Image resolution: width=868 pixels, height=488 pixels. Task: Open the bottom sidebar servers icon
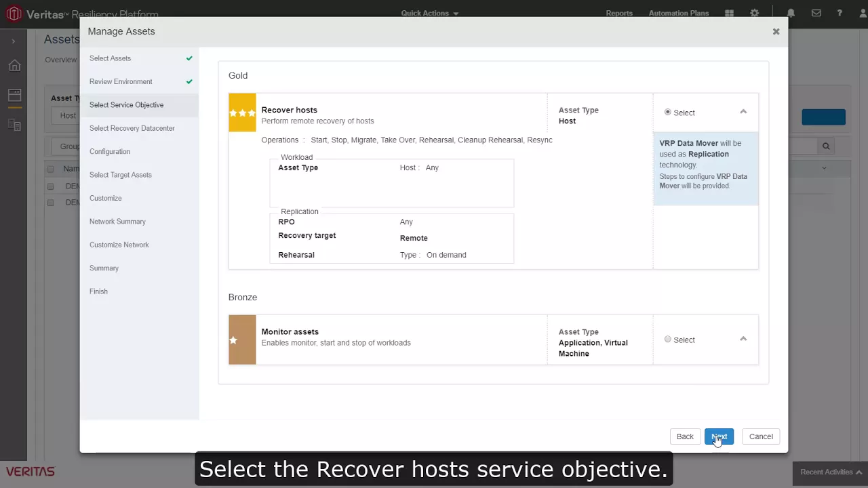[x=14, y=125]
